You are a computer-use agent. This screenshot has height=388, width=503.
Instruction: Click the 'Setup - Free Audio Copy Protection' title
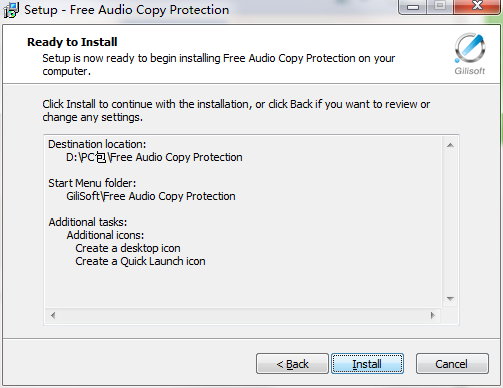point(127,10)
